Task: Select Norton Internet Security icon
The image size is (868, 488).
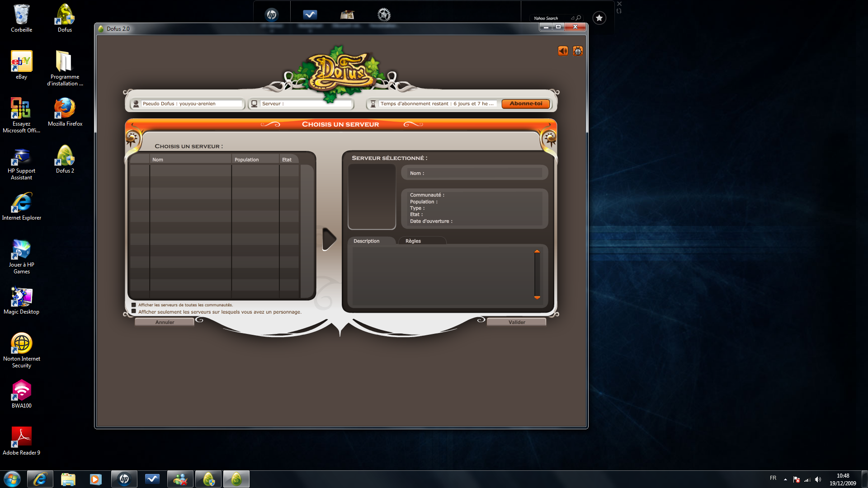Action: coord(21,350)
